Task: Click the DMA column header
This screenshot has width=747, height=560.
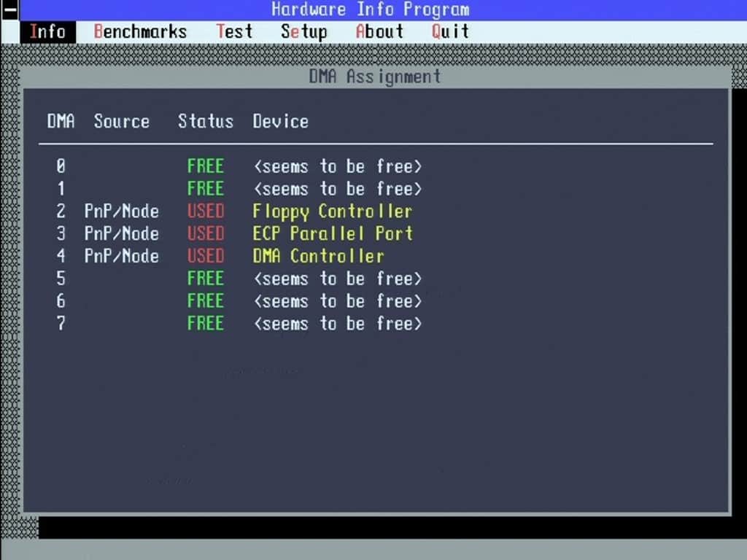Action: tap(61, 122)
